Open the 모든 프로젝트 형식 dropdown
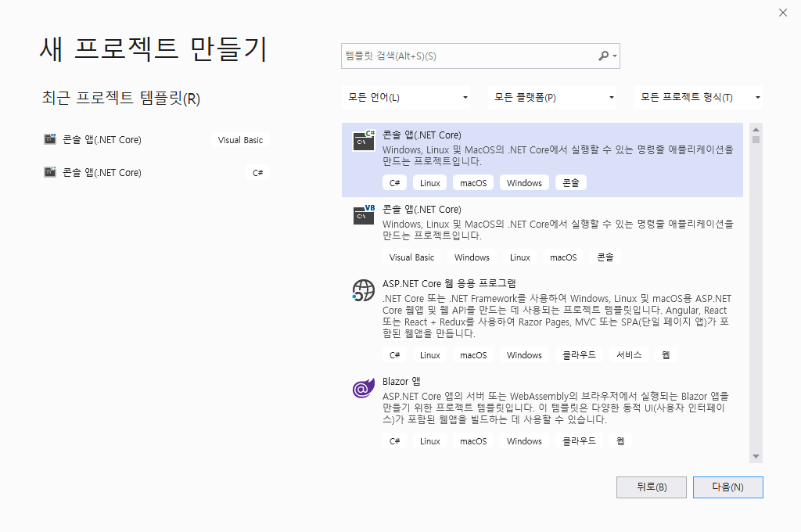801x532 pixels. [699, 97]
